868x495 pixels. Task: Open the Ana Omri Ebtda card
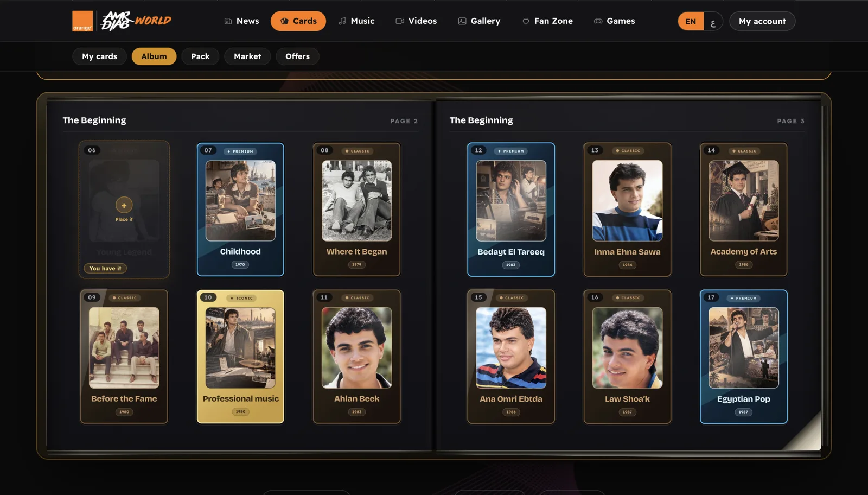click(511, 357)
